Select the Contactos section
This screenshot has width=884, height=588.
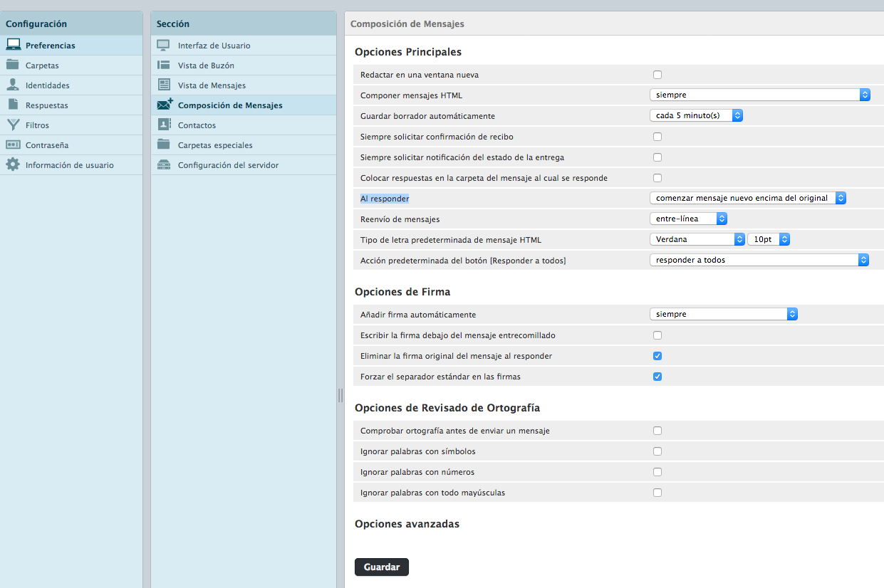(244, 125)
